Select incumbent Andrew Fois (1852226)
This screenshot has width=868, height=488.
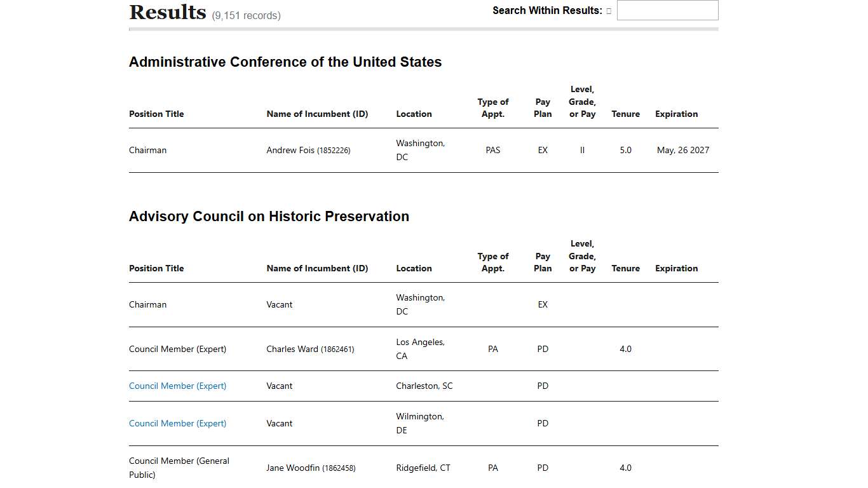click(308, 150)
